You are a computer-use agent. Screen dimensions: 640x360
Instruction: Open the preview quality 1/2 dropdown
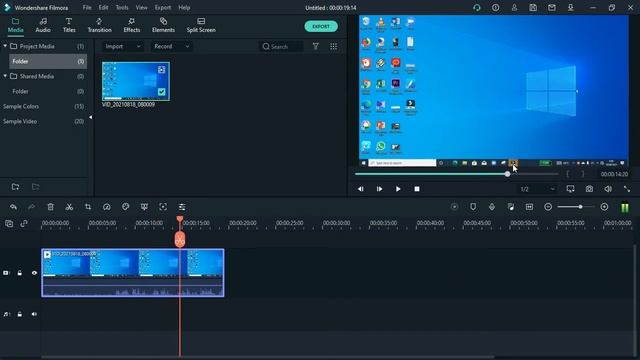pos(537,189)
